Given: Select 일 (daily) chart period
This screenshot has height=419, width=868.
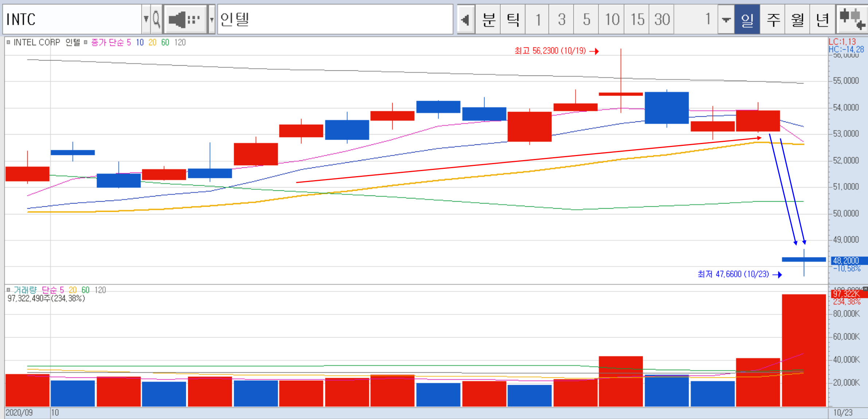Looking at the screenshot, I should click(x=747, y=19).
